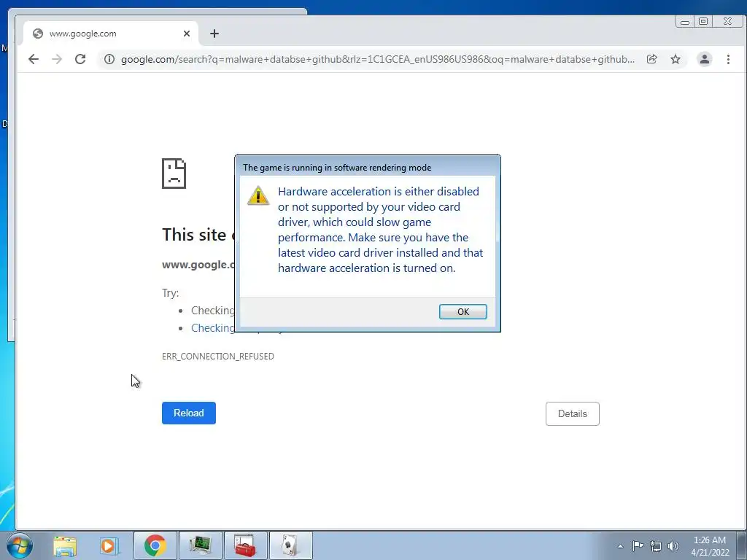This screenshot has width=747, height=560.
Task: Bookmark this page with the star icon
Action: tap(675, 59)
